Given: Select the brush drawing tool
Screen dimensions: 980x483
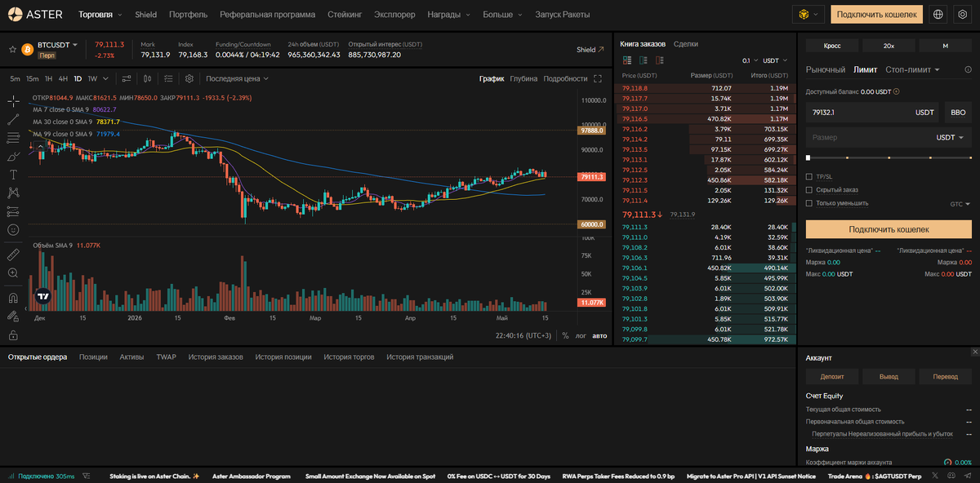Looking at the screenshot, I should click(13, 156).
